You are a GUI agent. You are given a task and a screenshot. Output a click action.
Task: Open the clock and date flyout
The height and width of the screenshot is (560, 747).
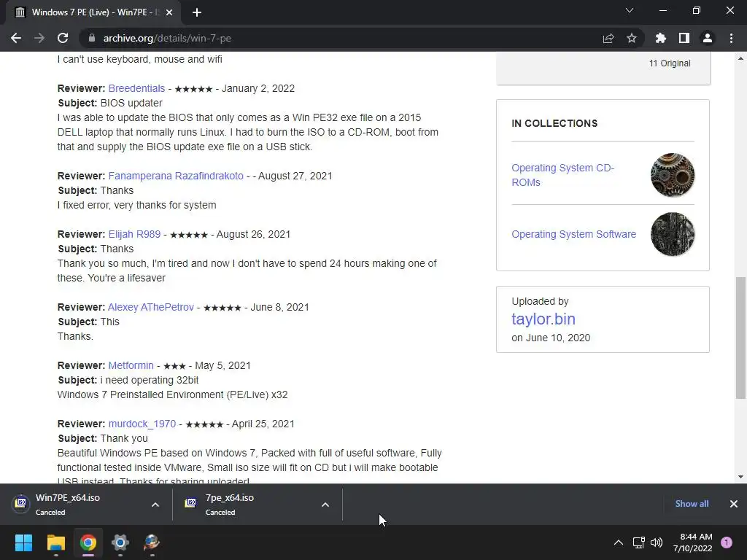click(x=693, y=542)
